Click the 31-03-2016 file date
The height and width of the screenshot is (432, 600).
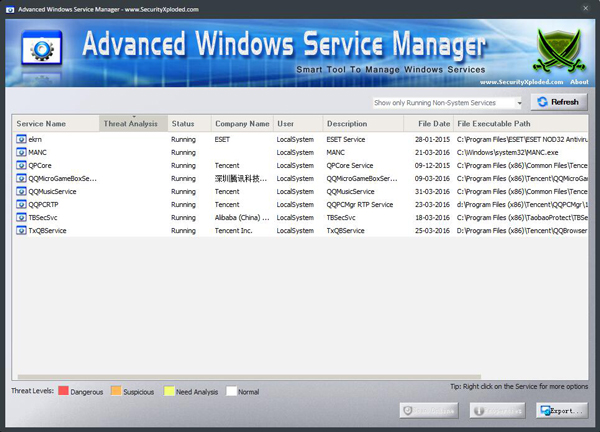pyautogui.click(x=432, y=191)
